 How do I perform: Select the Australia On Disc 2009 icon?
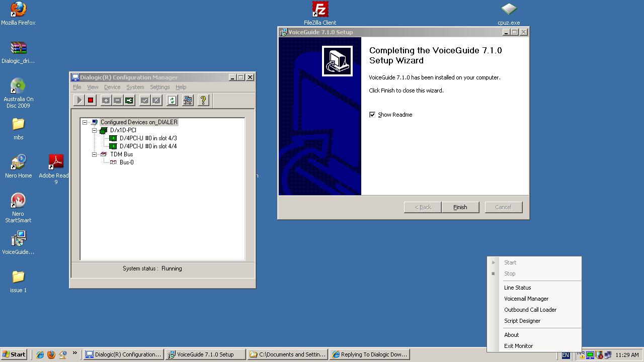18,93
